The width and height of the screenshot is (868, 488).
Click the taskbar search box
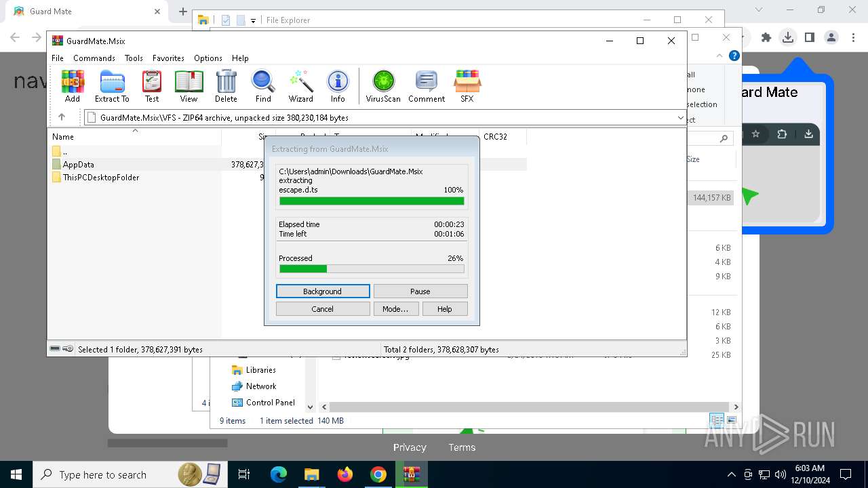tap(129, 474)
